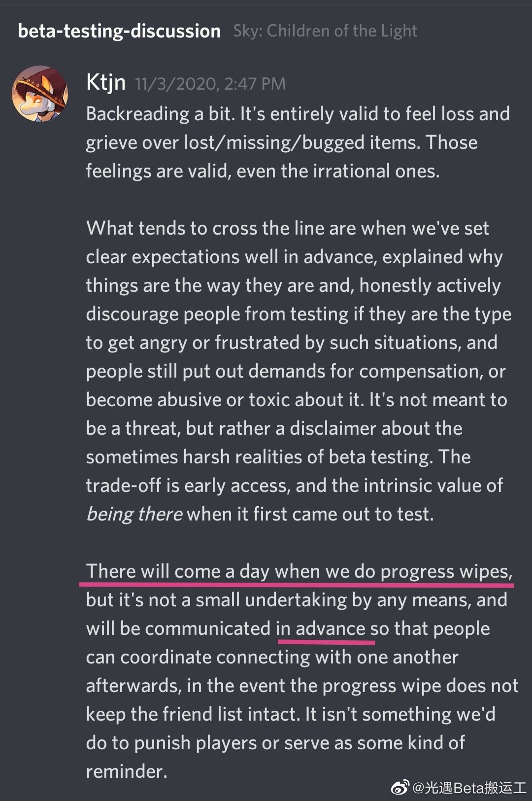Open the Ktjn username profile

[x=105, y=82]
